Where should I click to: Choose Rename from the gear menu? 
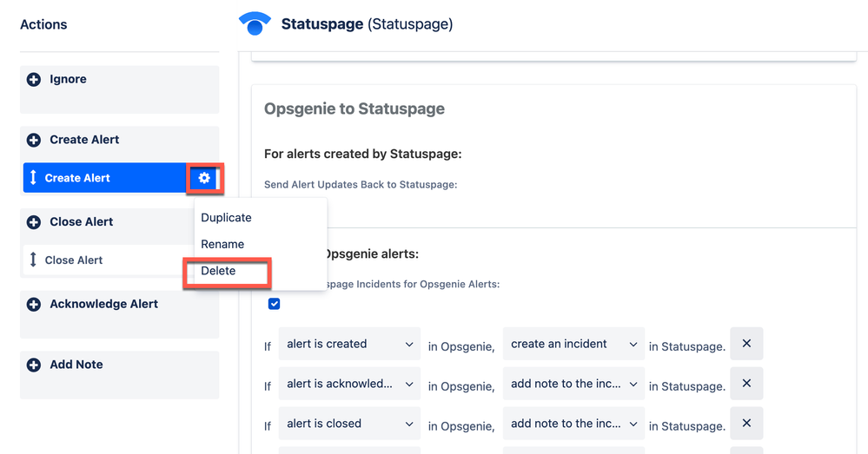(x=222, y=244)
